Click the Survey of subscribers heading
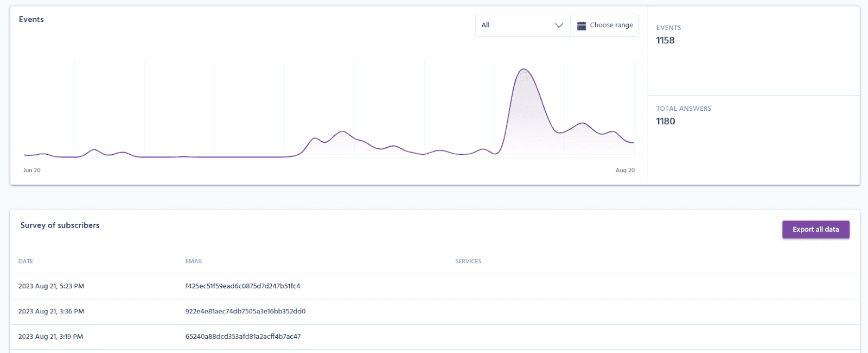The image size is (868, 353). coord(60,225)
